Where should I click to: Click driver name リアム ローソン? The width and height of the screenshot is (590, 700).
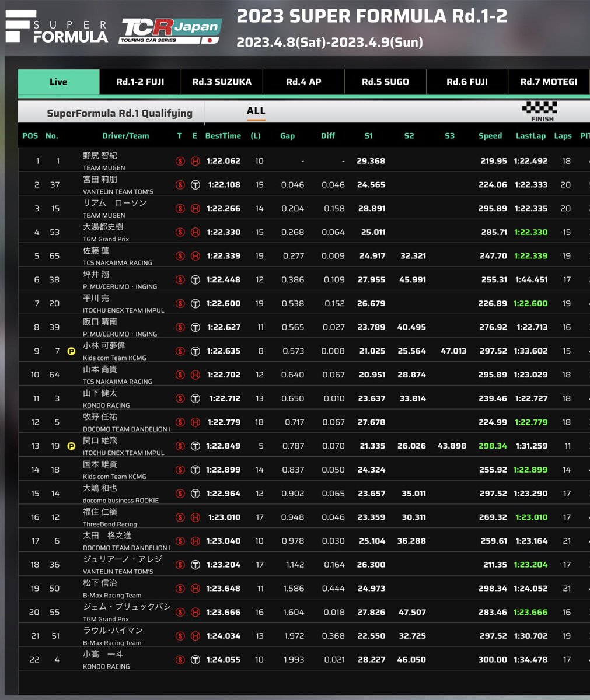[x=115, y=203]
